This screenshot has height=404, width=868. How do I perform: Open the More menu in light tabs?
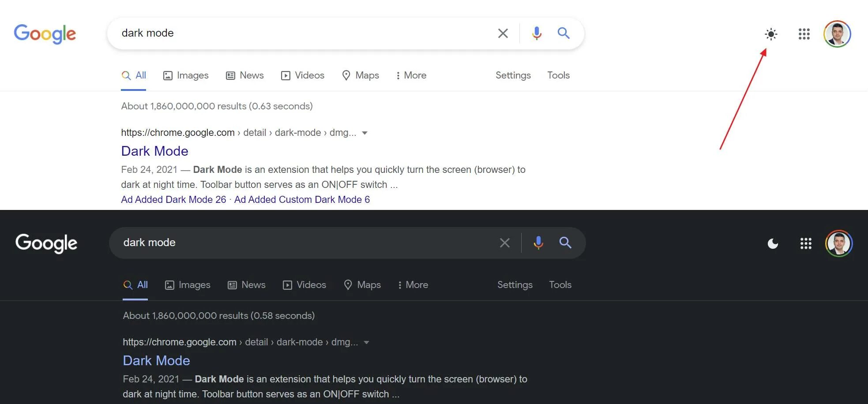point(411,75)
